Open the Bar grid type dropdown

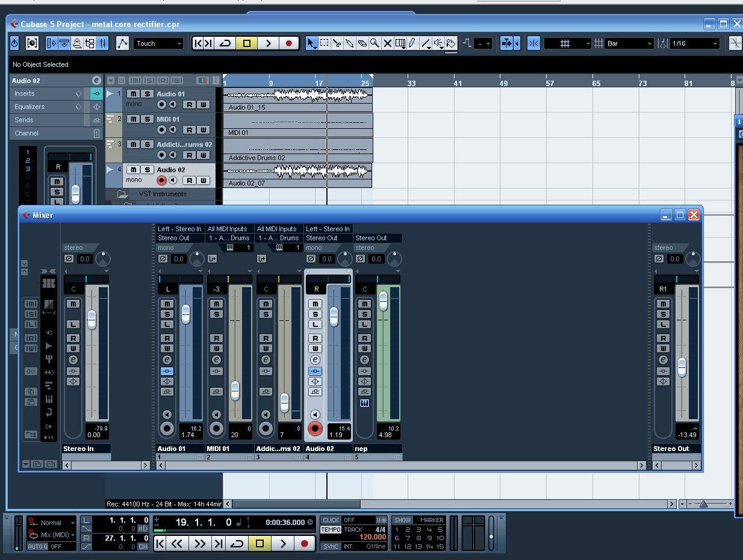pos(629,43)
